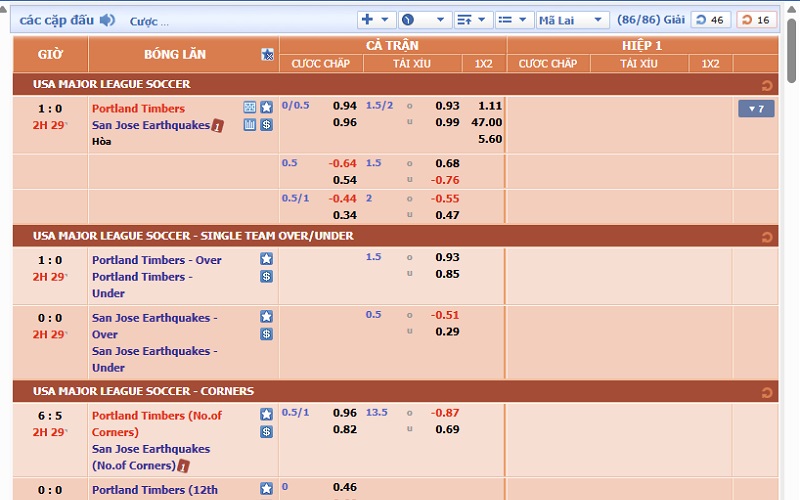Viewport: 800px width, 500px height.
Task: Select odds 0.46 in Portland Timbers (12th row
Action: (344, 487)
